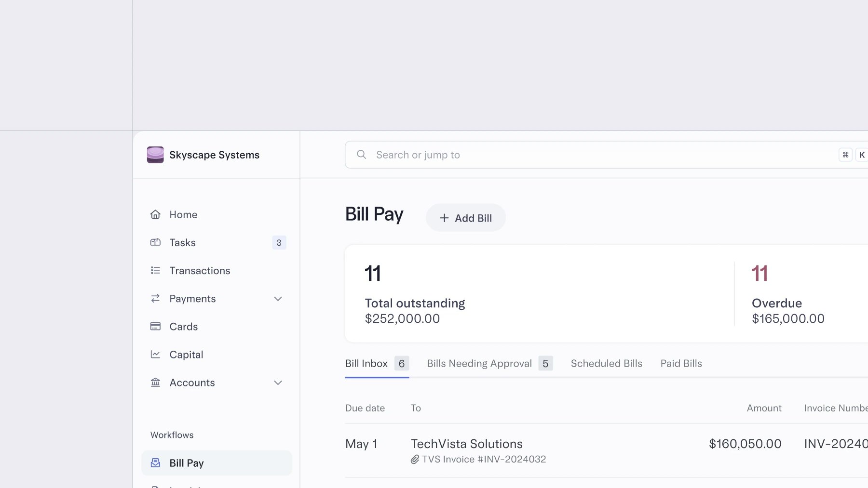Image resolution: width=868 pixels, height=488 pixels.
Task: Click the Bill Inbox count badge 6
Action: pyautogui.click(x=402, y=363)
